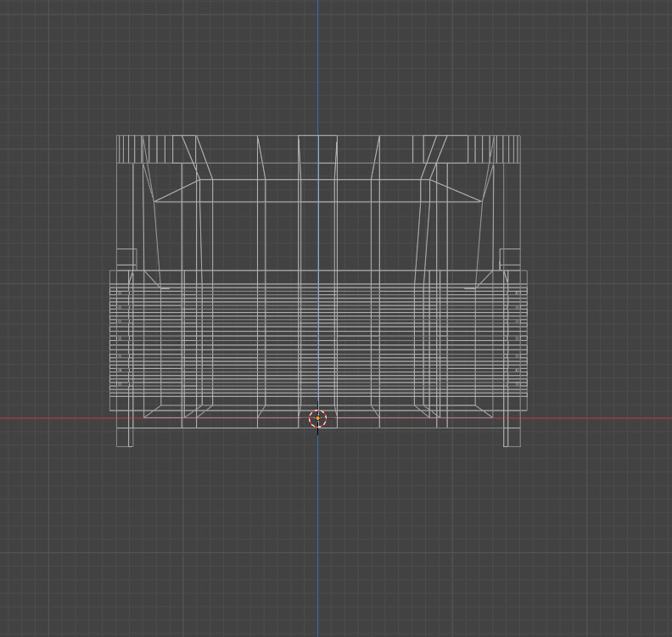This screenshot has height=637, width=672.
Task: Select the wireframe model's bottom-left leg
Action: (125, 437)
